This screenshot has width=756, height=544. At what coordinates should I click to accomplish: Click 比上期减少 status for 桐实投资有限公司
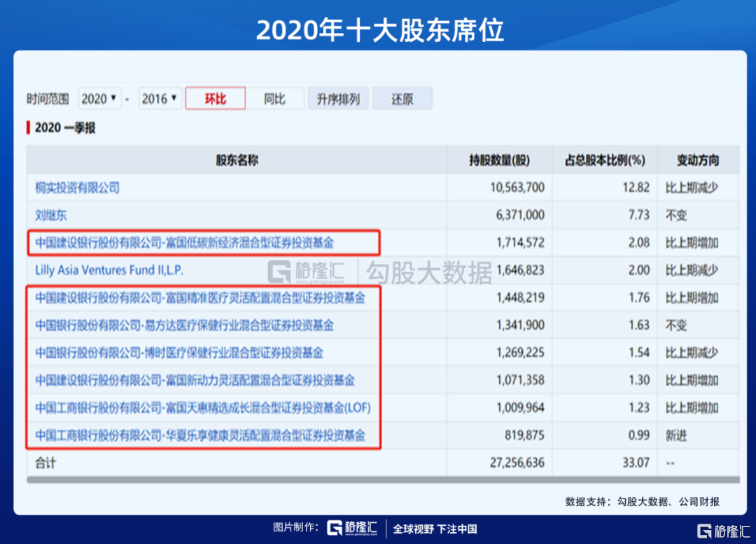coord(692,188)
